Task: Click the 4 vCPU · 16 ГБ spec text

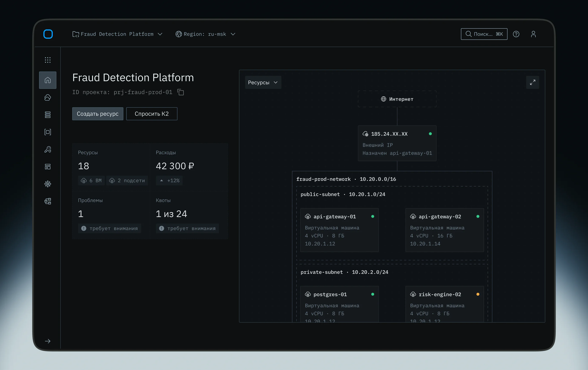Action: coord(431,236)
